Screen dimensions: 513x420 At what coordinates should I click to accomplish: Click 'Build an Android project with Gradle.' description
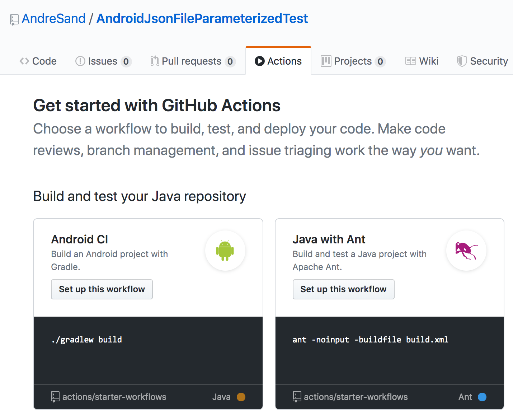point(109,261)
